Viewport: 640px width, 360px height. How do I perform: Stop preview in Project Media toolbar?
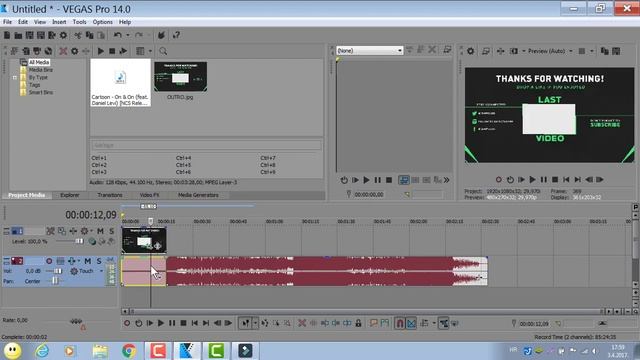click(x=112, y=51)
